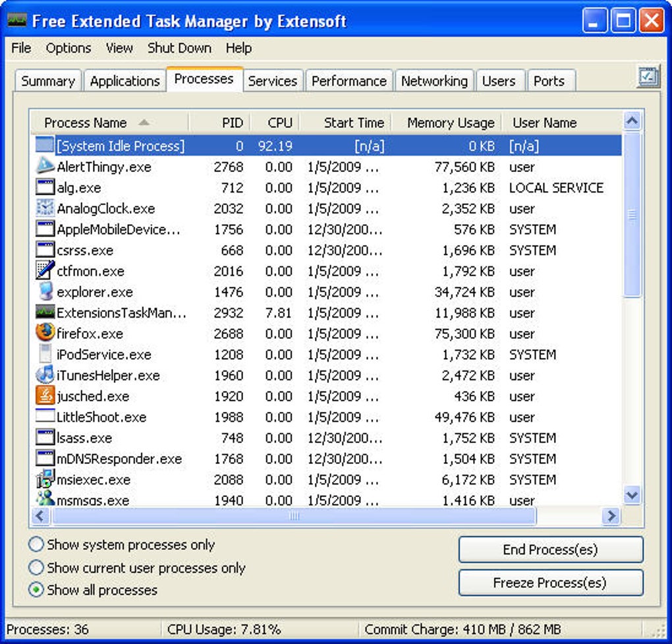Click the horizontal scrollbar left arrow
Viewport: 672px width, 644px height.
click(40, 516)
